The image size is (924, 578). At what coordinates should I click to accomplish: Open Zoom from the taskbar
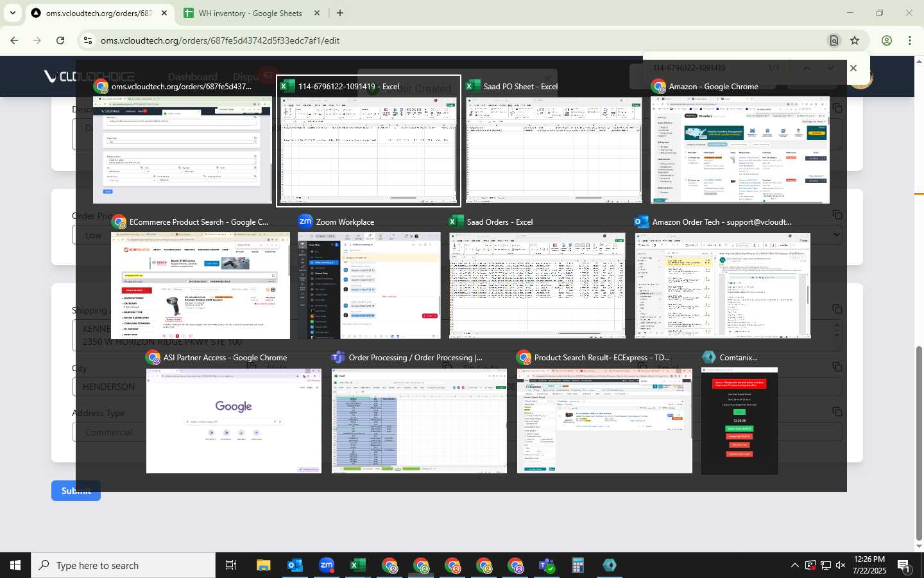(x=327, y=565)
